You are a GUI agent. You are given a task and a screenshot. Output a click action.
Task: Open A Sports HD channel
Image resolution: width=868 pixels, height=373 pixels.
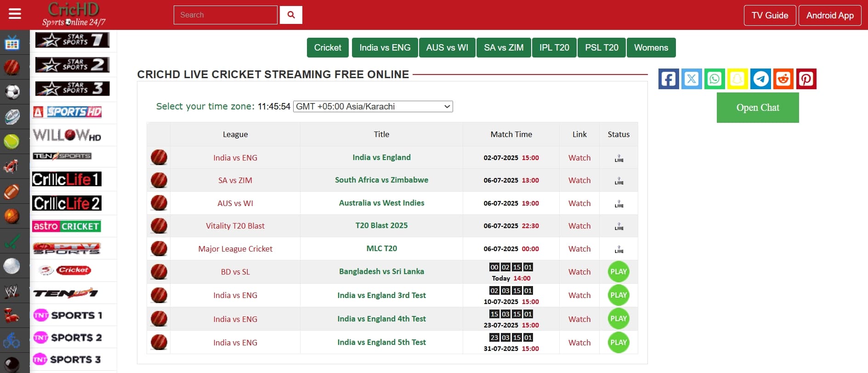point(67,112)
